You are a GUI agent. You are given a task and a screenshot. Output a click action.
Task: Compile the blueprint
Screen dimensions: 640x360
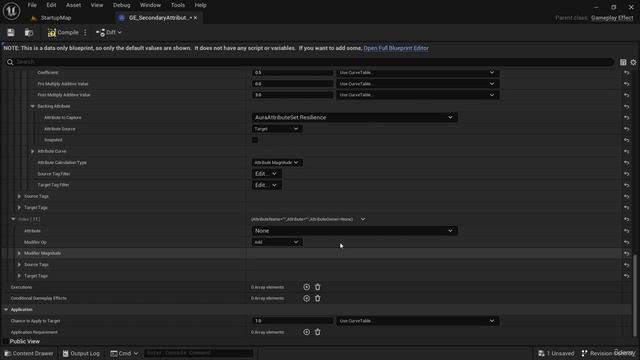63,32
